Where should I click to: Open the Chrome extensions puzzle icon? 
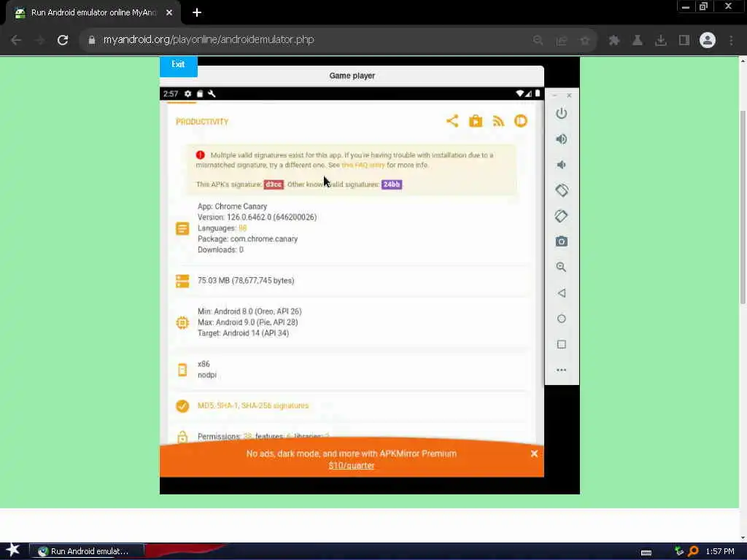614,40
